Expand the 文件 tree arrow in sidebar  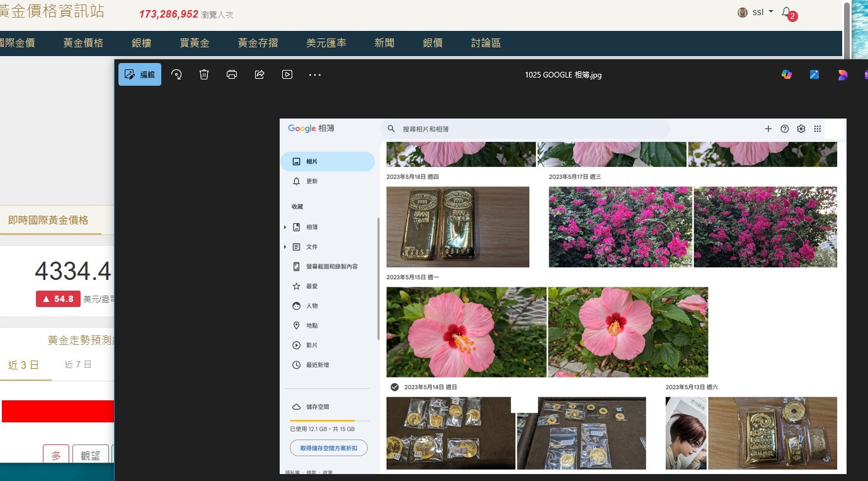tap(285, 247)
